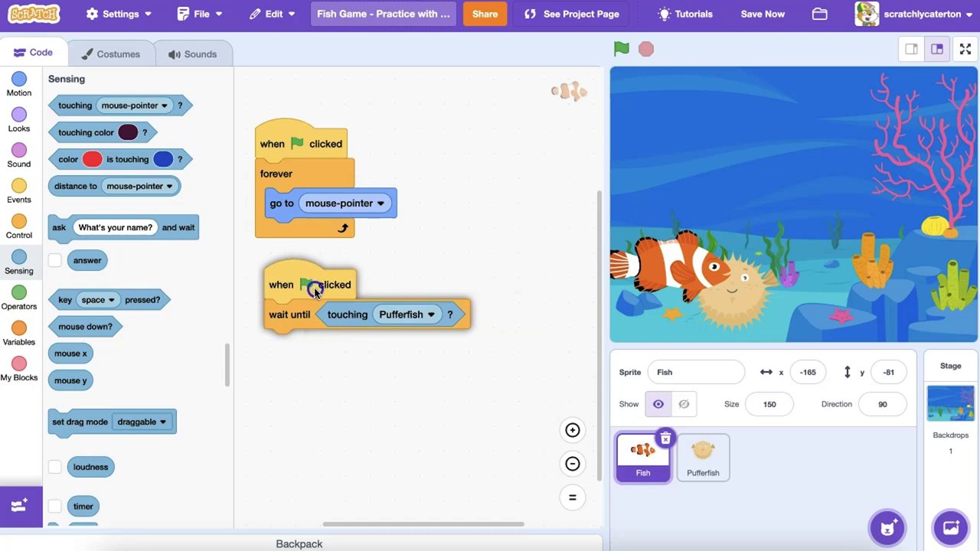Zoom out on the code workspace
Screen dimensions: 980x551
point(572,464)
